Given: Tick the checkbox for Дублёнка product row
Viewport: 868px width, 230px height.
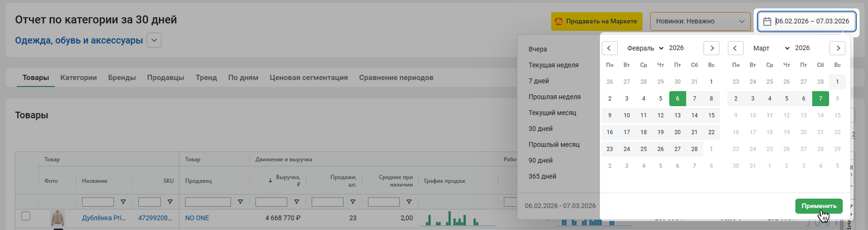Looking at the screenshot, I should (26, 216).
